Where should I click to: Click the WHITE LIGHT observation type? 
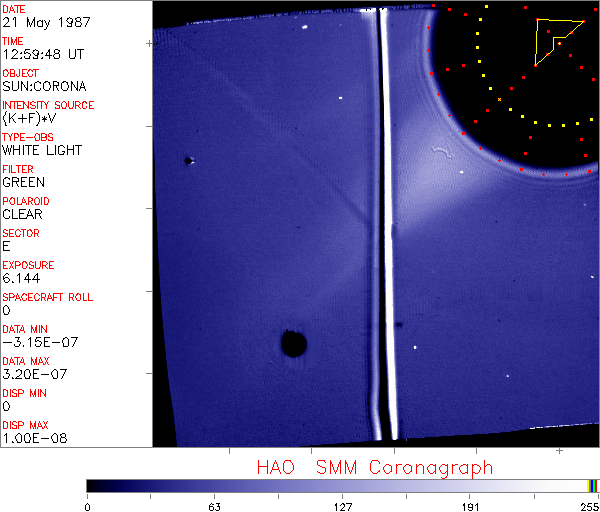point(42,150)
